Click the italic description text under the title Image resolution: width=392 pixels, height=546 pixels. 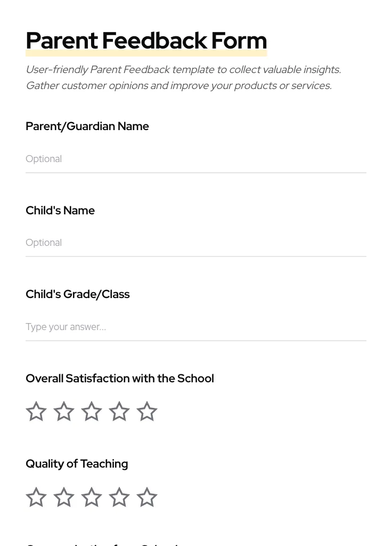pyautogui.click(x=183, y=77)
